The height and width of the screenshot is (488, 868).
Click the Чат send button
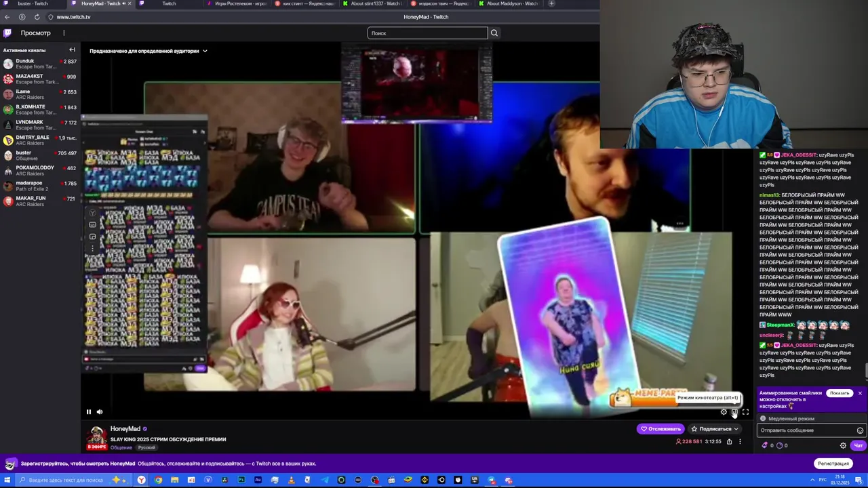858,445
